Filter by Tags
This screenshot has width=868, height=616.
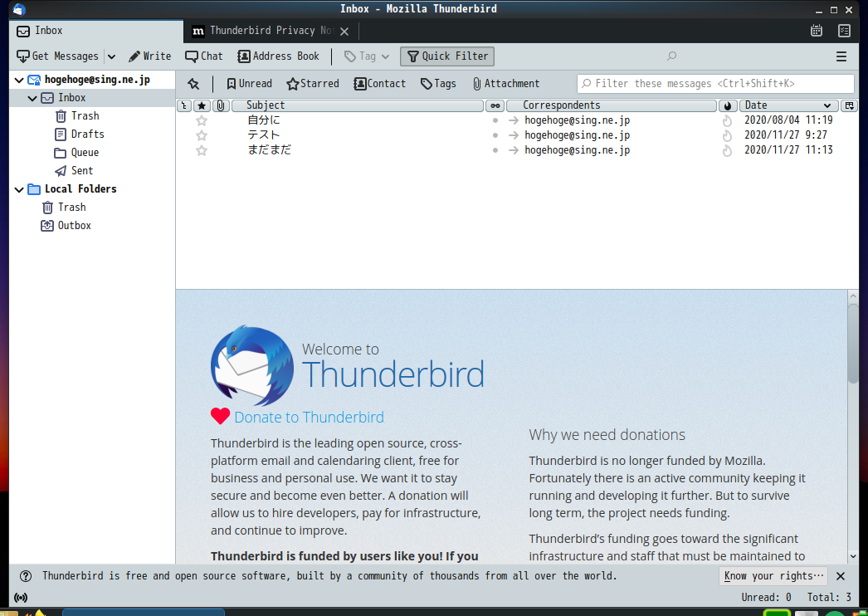click(x=438, y=84)
